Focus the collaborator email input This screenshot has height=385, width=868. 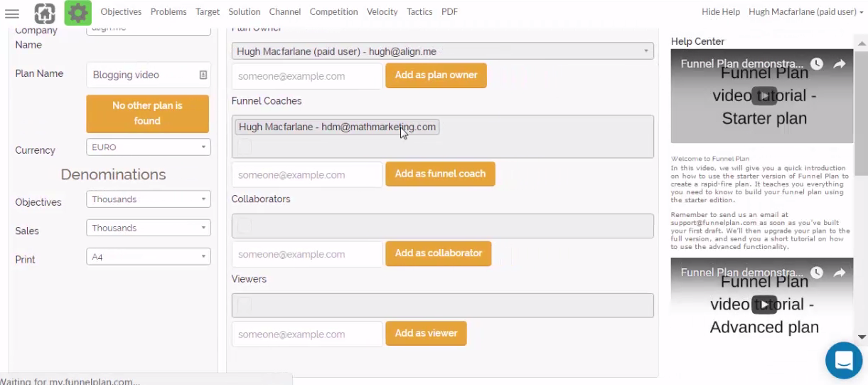point(307,254)
